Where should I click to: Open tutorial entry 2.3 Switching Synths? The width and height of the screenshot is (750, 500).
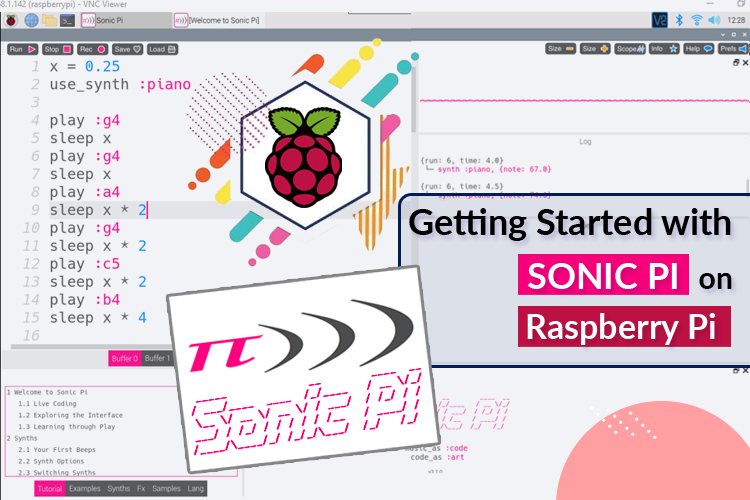point(56,472)
